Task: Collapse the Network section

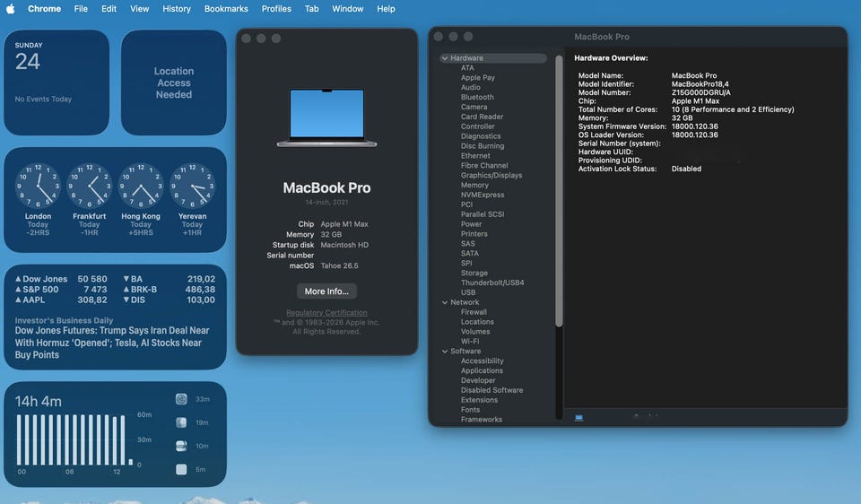Action: point(445,302)
